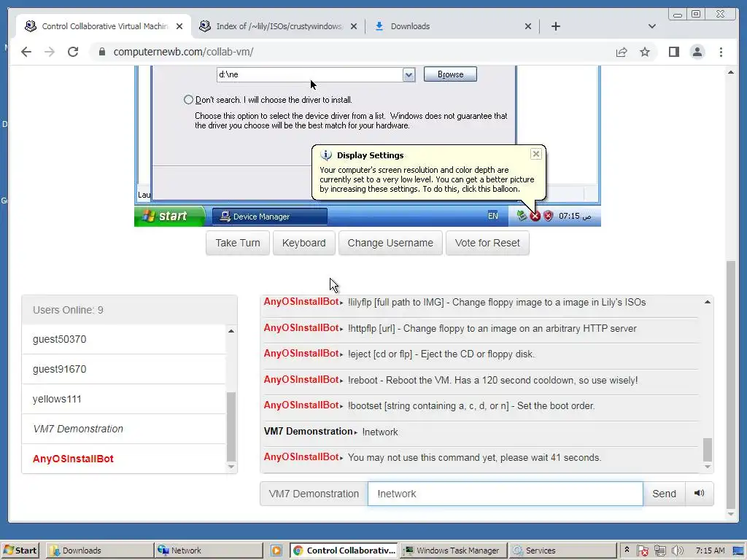Click the show desktop icon at taskbar end

coord(738,551)
